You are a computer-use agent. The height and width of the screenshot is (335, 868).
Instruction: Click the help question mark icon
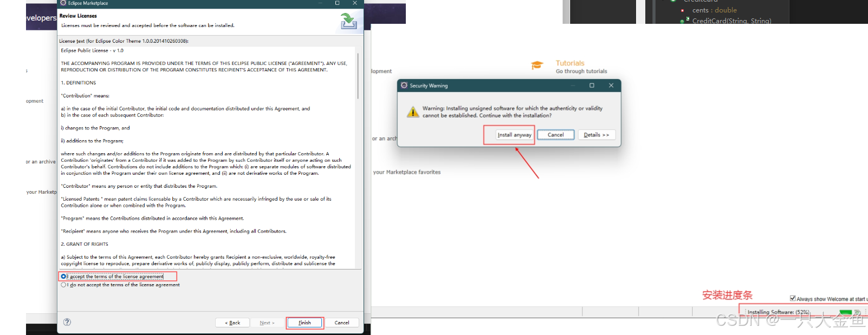click(x=67, y=322)
